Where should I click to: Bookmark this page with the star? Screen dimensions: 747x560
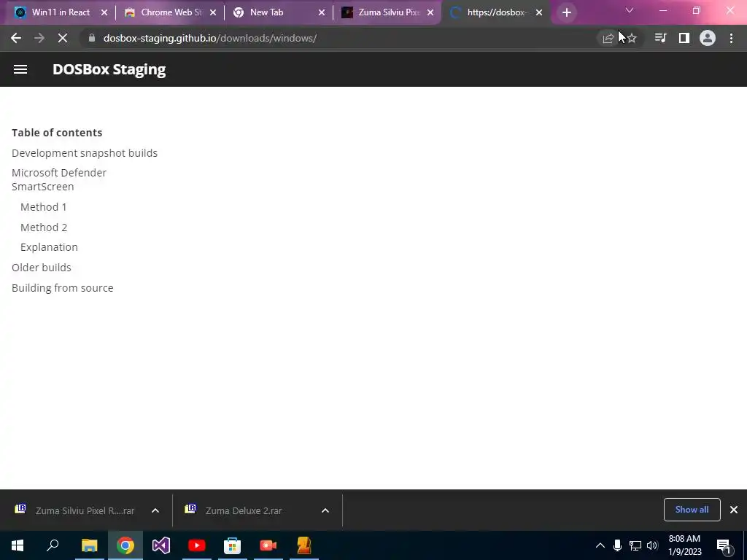point(632,38)
